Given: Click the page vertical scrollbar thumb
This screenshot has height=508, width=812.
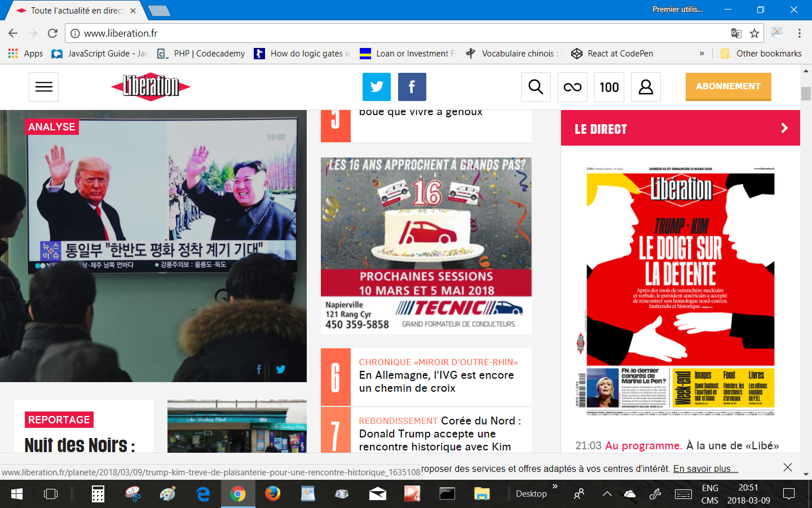Looking at the screenshot, I should pos(806,94).
